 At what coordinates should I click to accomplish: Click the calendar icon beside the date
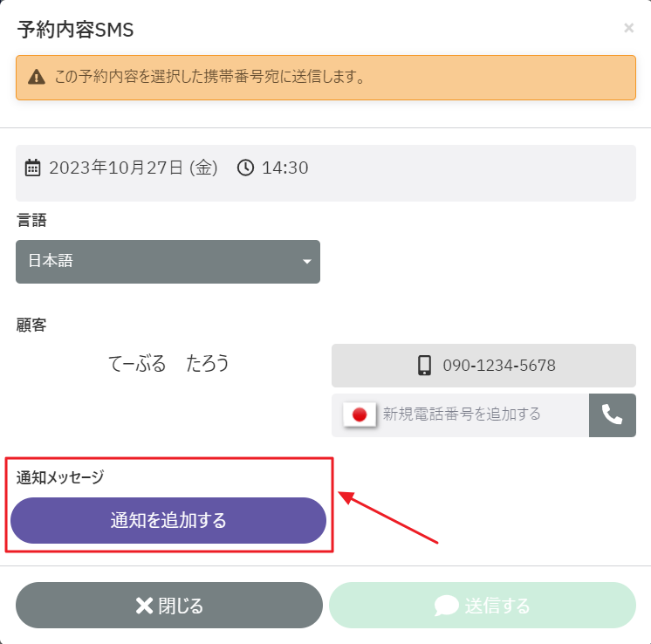[32, 168]
